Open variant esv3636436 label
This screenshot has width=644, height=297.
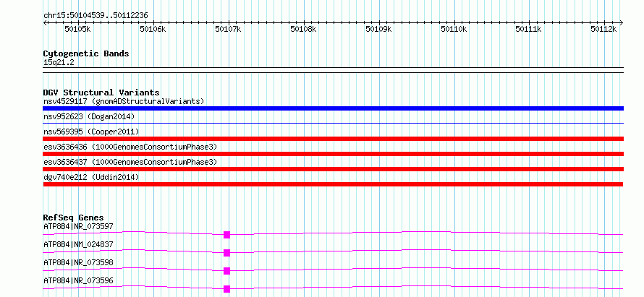click(x=130, y=147)
